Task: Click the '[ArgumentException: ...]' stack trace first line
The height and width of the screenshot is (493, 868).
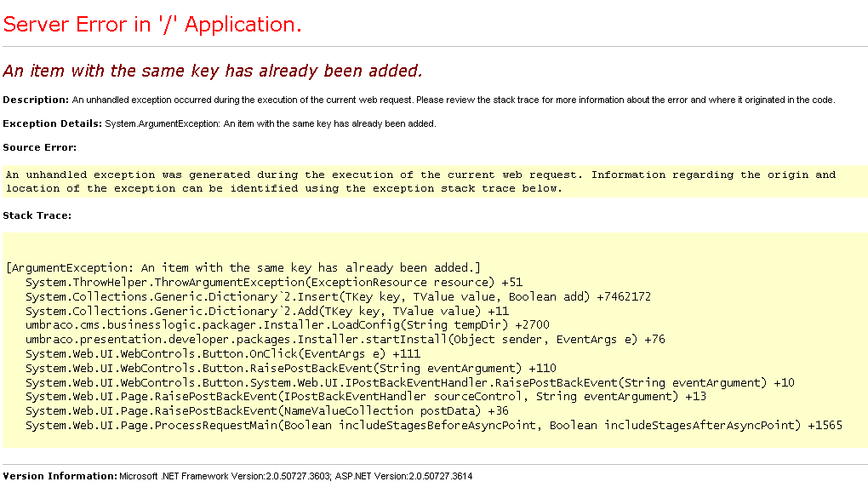Action: click(x=243, y=267)
